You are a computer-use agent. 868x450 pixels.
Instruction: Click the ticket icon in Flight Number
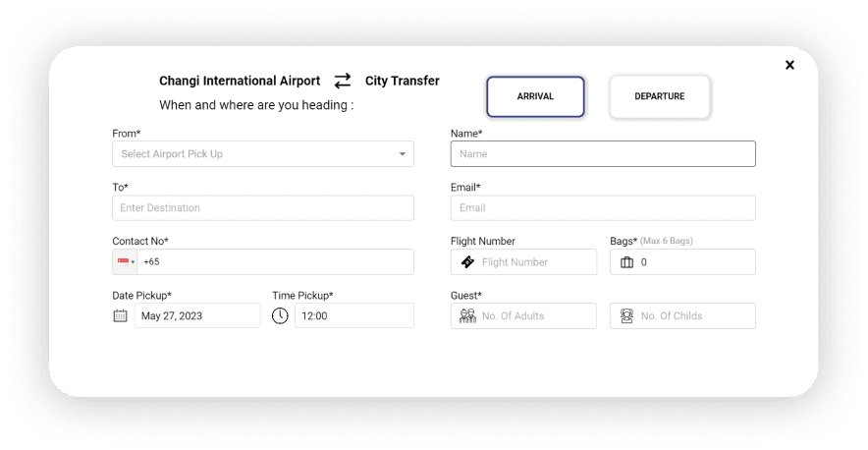[x=467, y=262]
